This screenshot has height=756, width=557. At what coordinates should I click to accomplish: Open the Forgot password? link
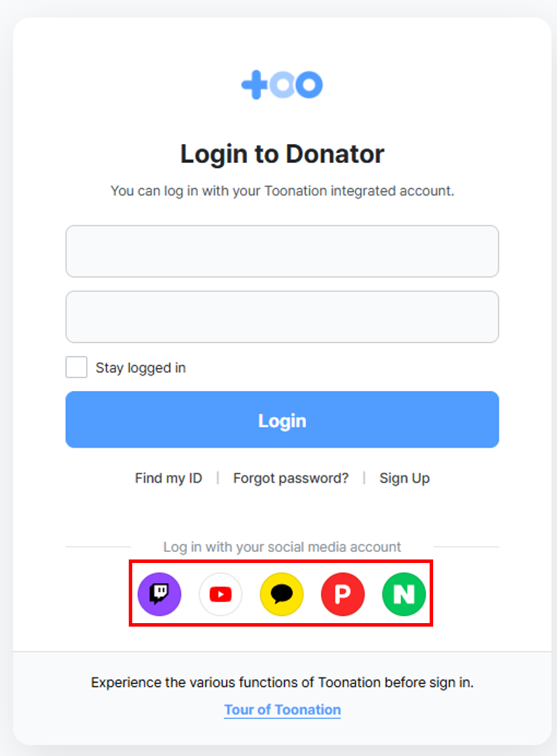pyautogui.click(x=291, y=478)
